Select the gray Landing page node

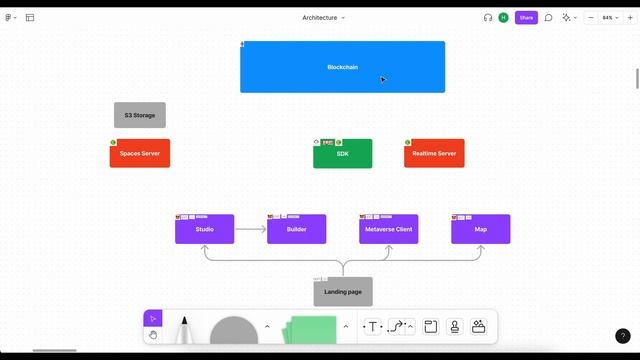coord(343,292)
